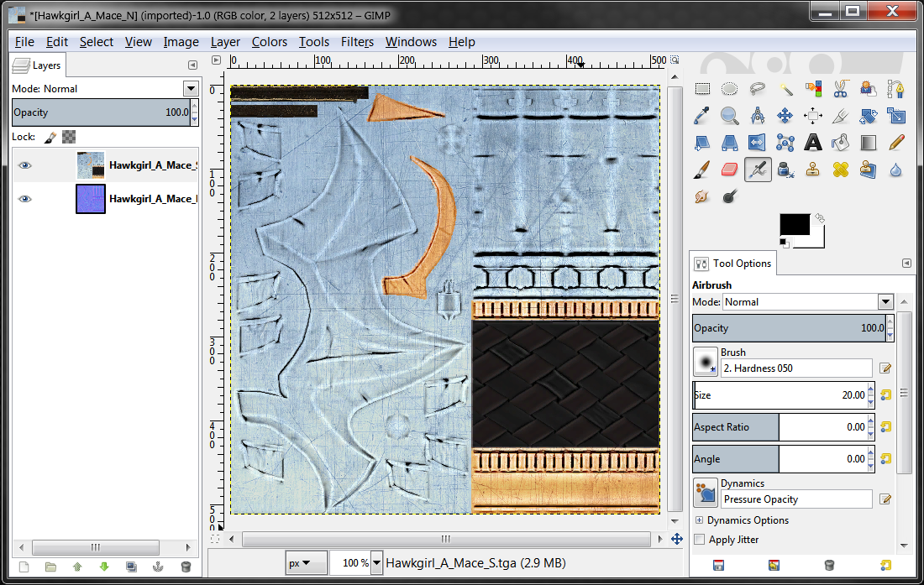Select the Text tool
The height and width of the screenshot is (585, 924).
click(812, 143)
